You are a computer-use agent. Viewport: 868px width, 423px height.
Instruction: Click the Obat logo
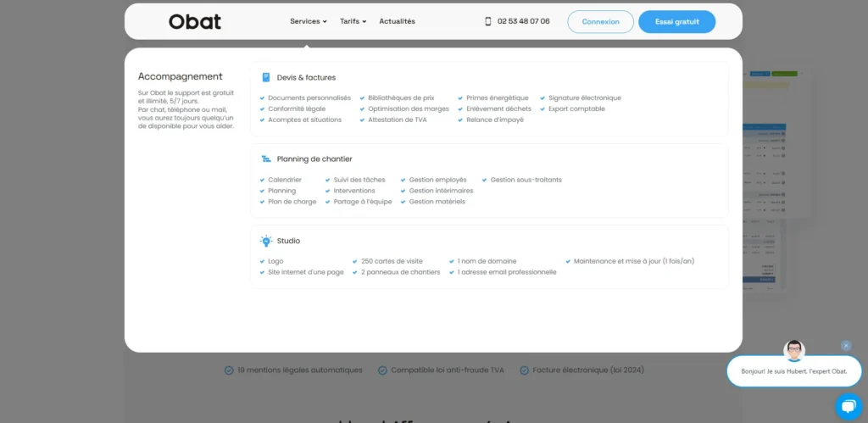click(195, 21)
